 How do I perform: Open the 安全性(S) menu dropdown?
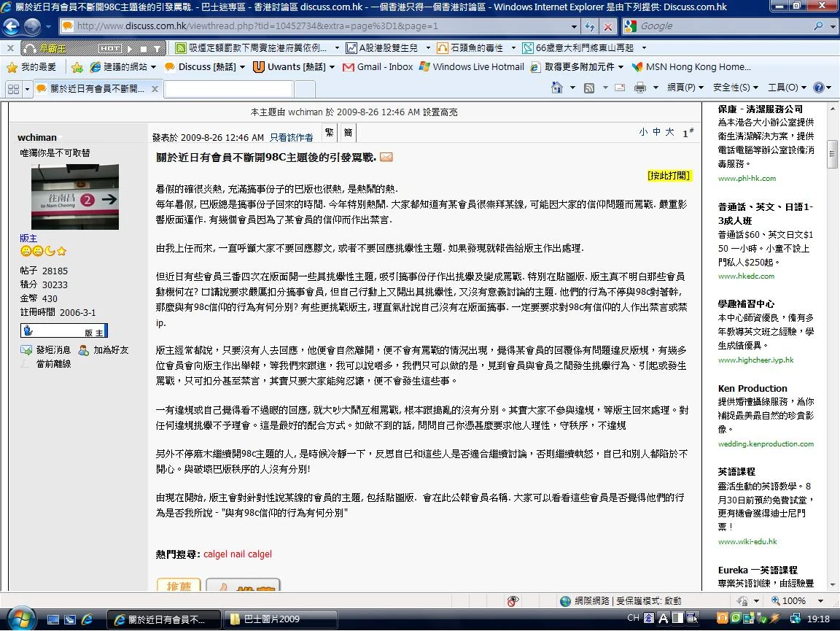(735, 88)
